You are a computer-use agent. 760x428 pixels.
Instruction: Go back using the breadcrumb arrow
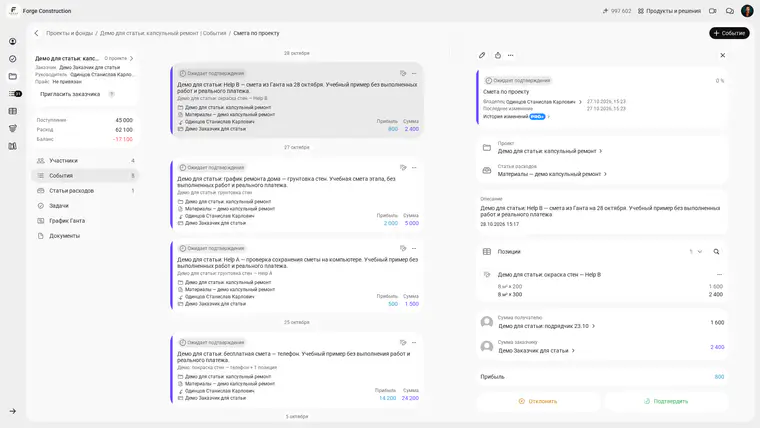pos(36,33)
